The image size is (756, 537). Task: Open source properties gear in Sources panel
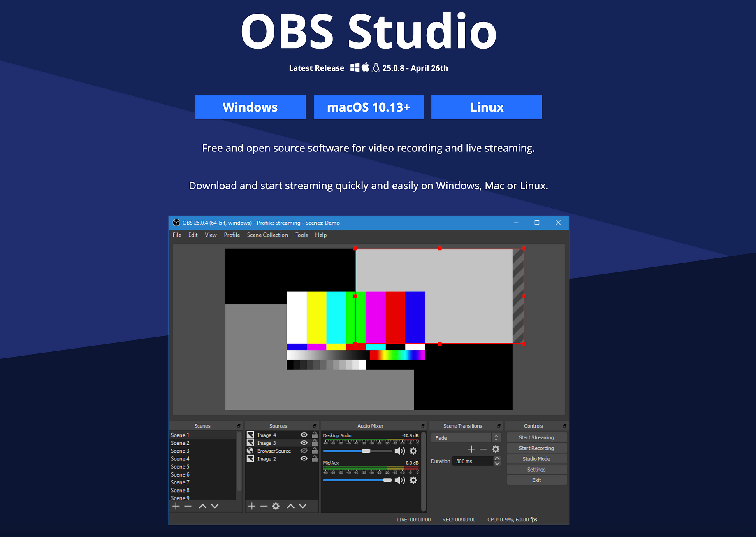point(276,506)
